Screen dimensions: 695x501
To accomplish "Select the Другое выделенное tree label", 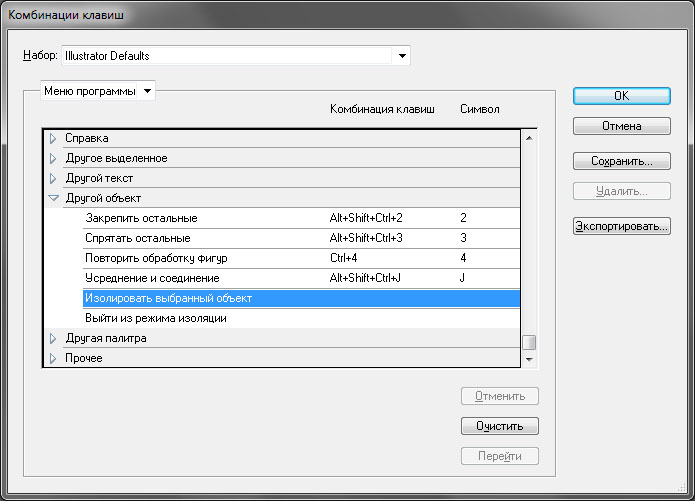I will pos(117,158).
